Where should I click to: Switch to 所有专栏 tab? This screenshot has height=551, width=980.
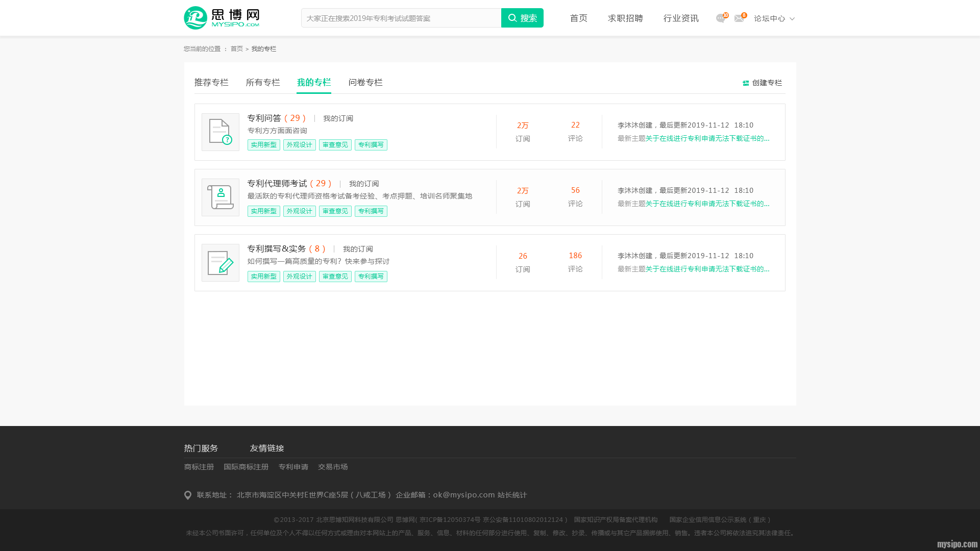click(x=263, y=83)
